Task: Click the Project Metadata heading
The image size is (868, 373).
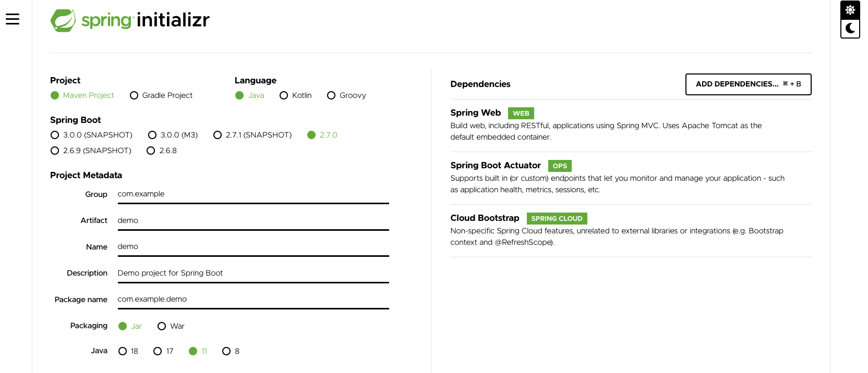Action: coord(86,176)
